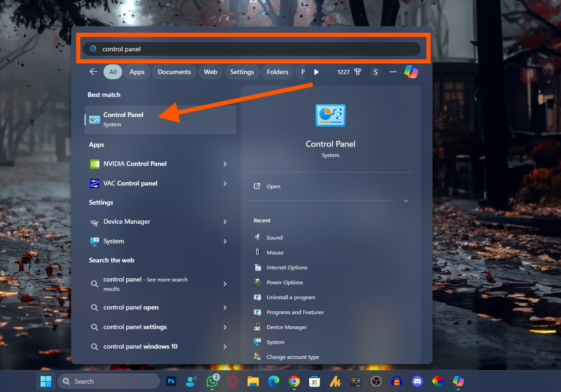
Task: Click the taskbar Search box
Action: tap(109, 381)
